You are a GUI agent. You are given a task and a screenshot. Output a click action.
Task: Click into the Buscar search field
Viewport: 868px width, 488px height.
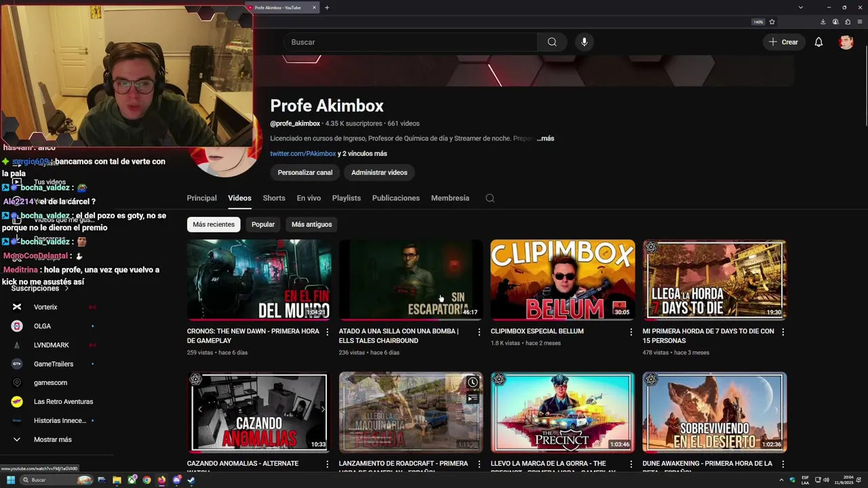pos(411,42)
